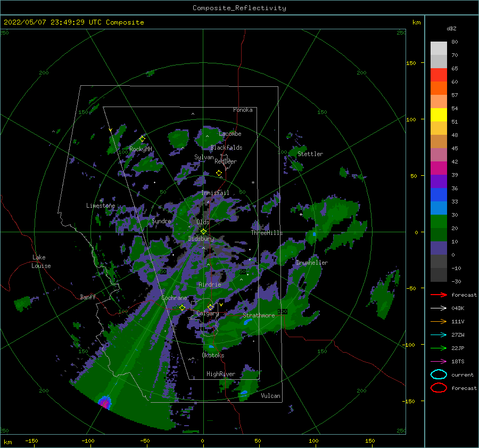This screenshot has width=479, height=448.
Task: Click the Okotoks city label
Action: pos(213,355)
